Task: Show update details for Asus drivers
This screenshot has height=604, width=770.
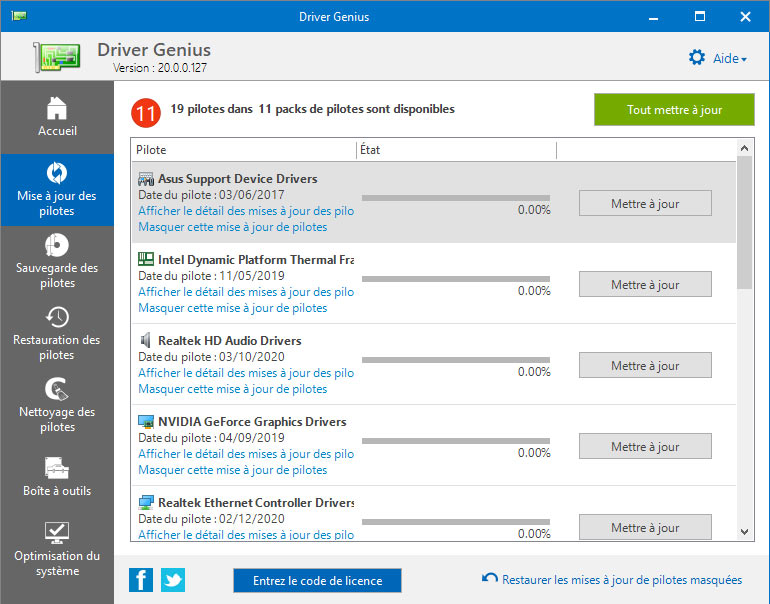Action: (246, 211)
